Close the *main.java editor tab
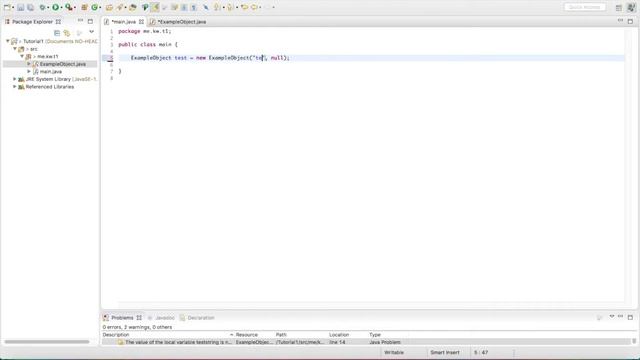This screenshot has width=640, height=360. click(x=141, y=22)
